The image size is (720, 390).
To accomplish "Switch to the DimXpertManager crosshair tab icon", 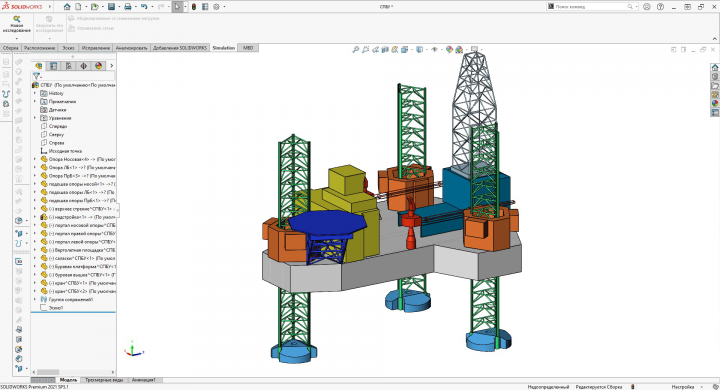I will (x=84, y=66).
